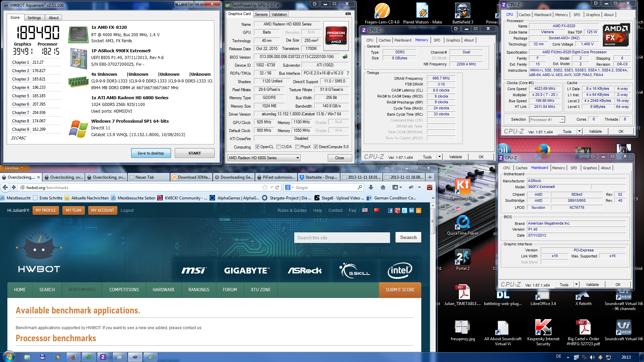
Task: Click the bus interface question mark in GPU-Z
Action: pos(348,73)
